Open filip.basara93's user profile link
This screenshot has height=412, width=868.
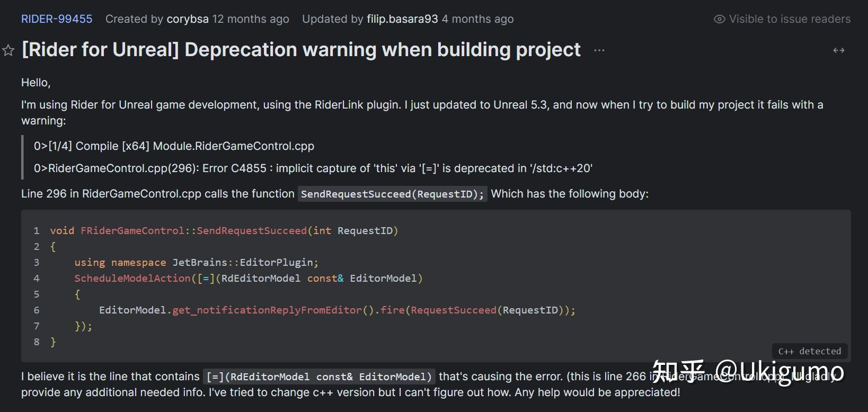[402, 19]
